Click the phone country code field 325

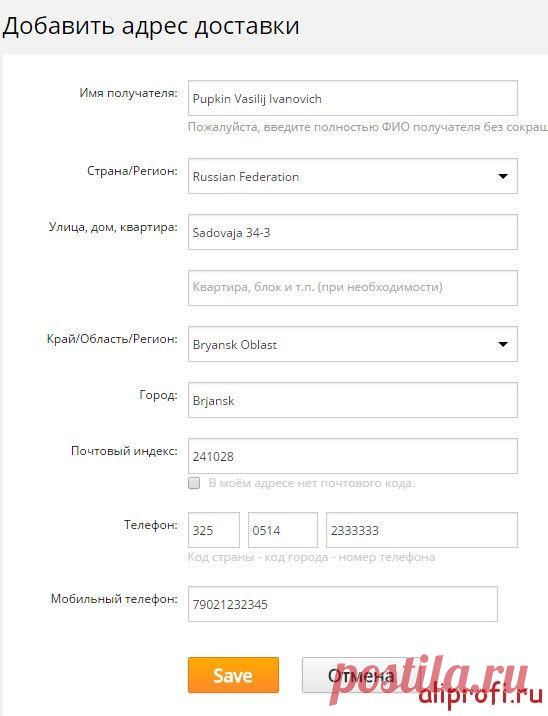click(x=214, y=530)
